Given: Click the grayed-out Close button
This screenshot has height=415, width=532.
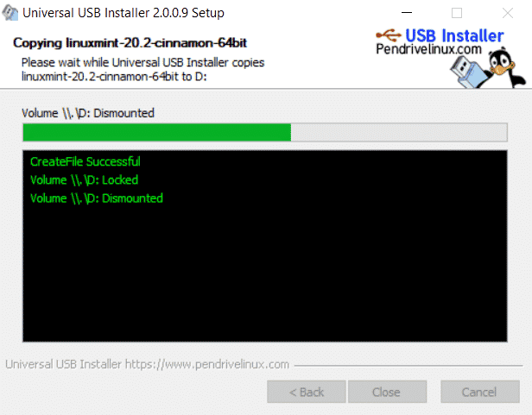Looking at the screenshot, I should click(387, 392).
